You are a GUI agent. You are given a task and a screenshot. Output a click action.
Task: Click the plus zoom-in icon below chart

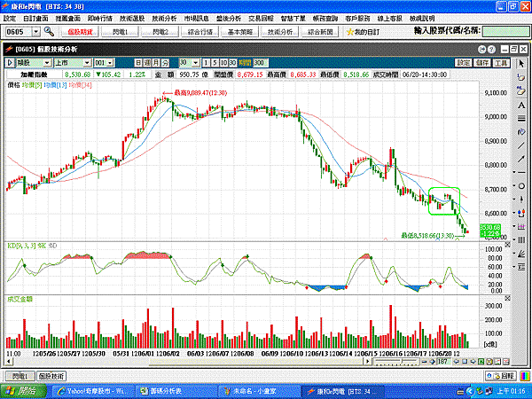(x=432, y=362)
